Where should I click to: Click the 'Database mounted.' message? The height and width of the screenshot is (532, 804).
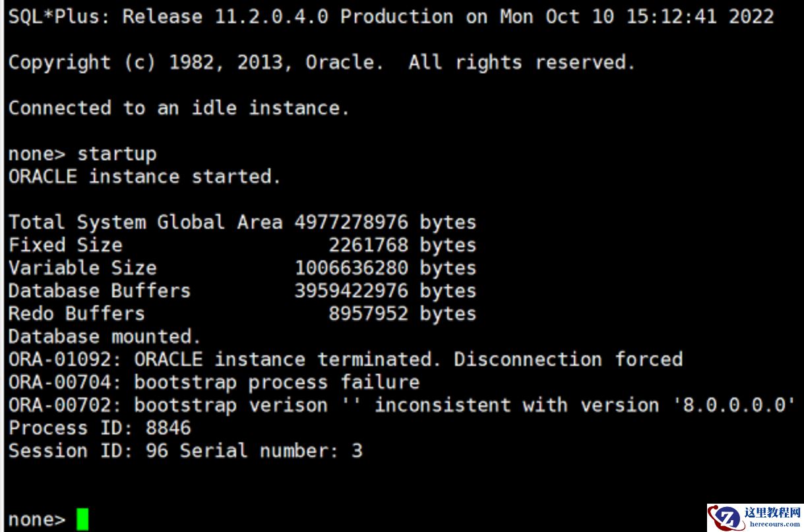104,337
